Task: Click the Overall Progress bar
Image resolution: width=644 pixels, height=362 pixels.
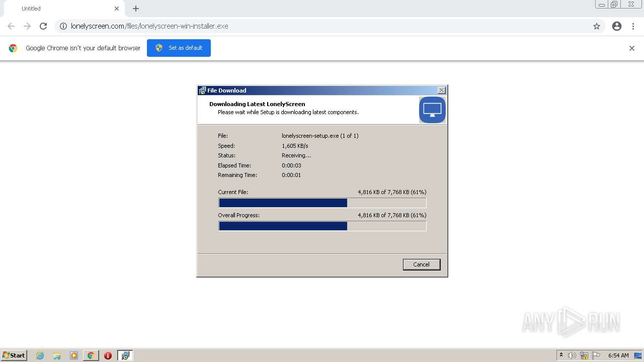Action: [323, 226]
